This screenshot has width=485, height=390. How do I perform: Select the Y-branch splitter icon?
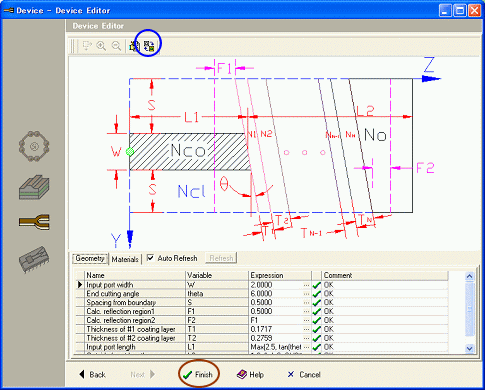pos(34,222)
